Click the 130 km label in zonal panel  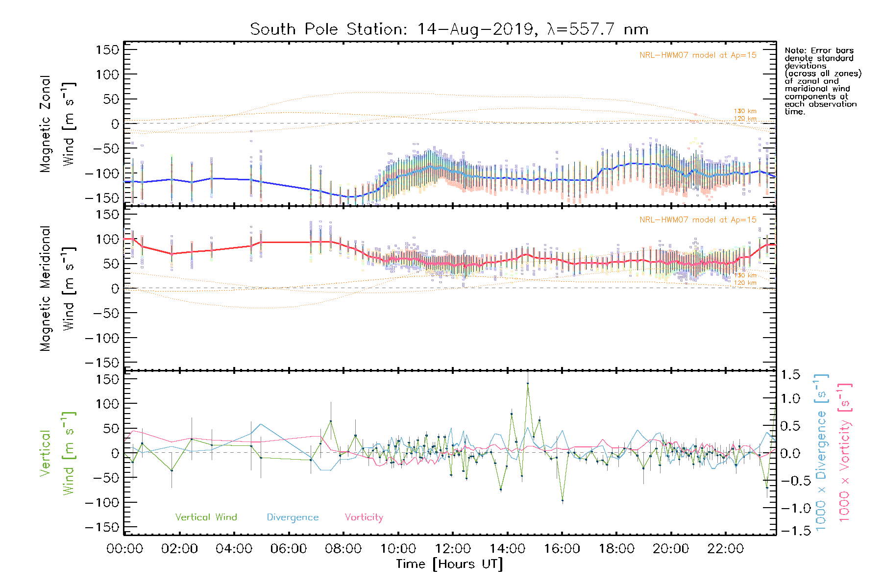click(x=745, y=111)
